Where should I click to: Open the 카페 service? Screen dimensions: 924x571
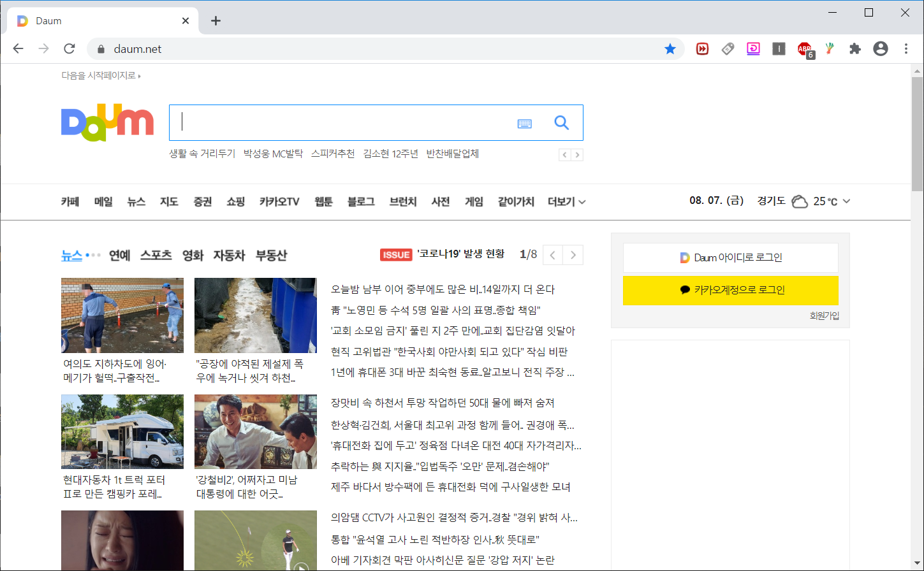pos(70,201)
